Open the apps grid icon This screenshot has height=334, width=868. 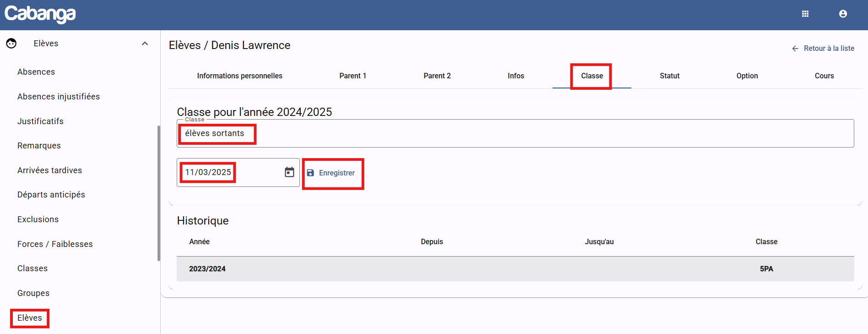pyautogui.click(x=805, y=14)
